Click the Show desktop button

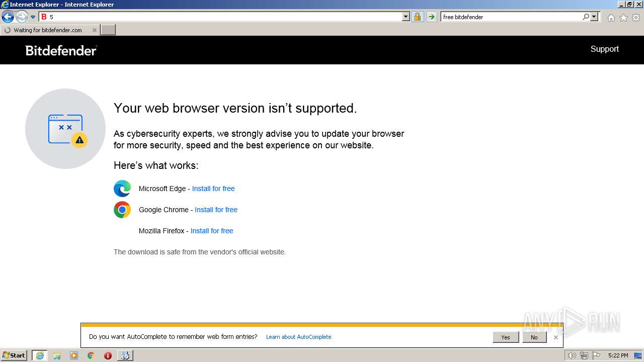[638, 355]
